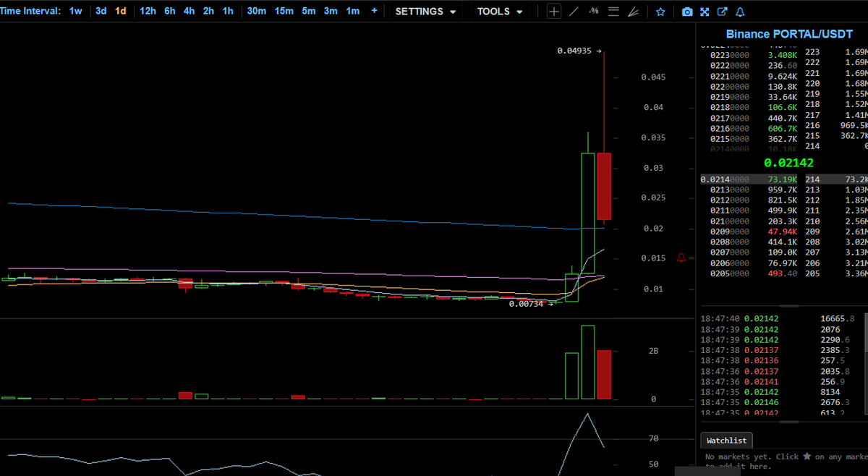Set the chart interval to 2h

[x=208, y=11]
